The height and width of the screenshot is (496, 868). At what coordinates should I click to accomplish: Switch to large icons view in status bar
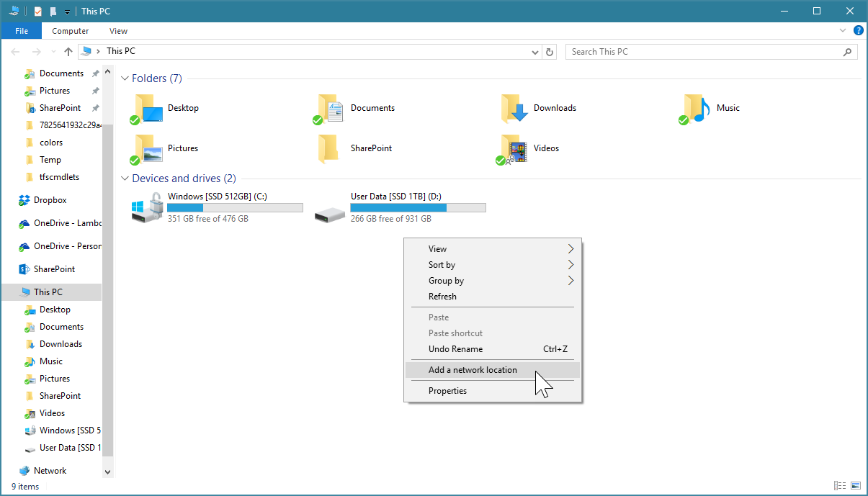coord(855,487)
